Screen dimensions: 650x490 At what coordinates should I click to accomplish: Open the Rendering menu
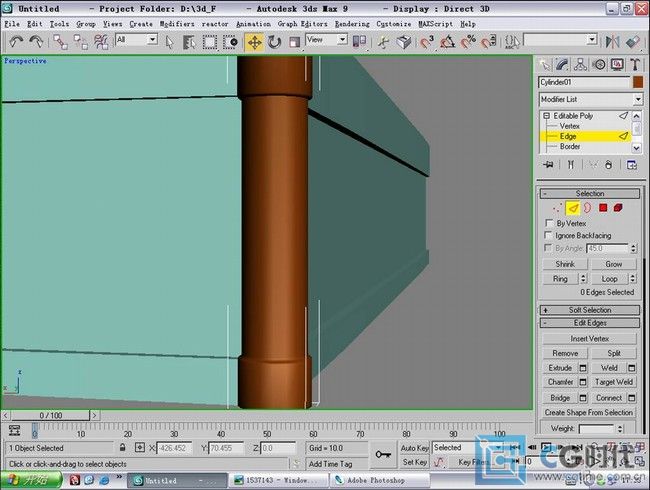point(352,24)
